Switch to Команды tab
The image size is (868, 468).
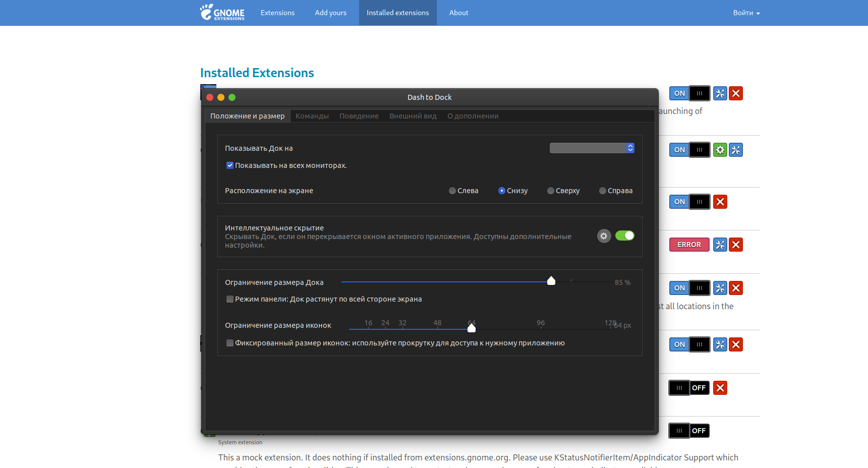point(312,116)
